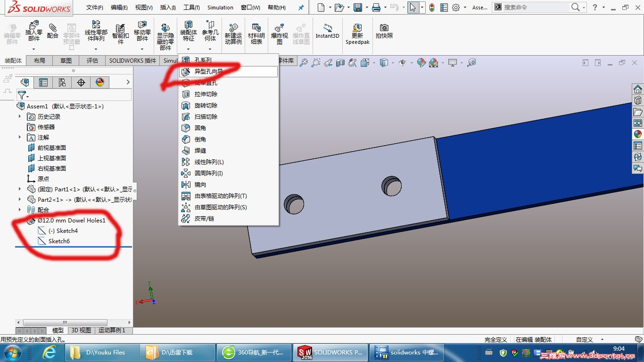This screenshot has height=362, width=644.
Task: Expand the feature manager panel chevron
Action: [128, 82]
